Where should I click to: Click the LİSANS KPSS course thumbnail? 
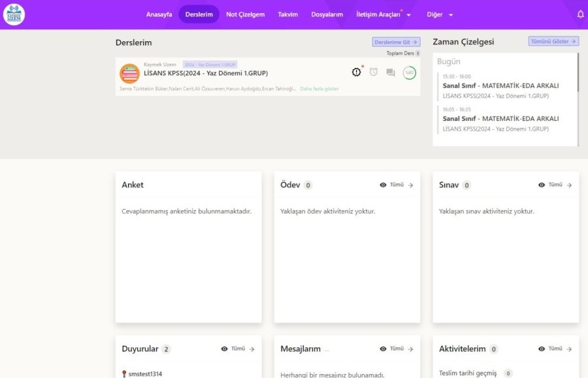pyautogui.click(x=129, y=73)
